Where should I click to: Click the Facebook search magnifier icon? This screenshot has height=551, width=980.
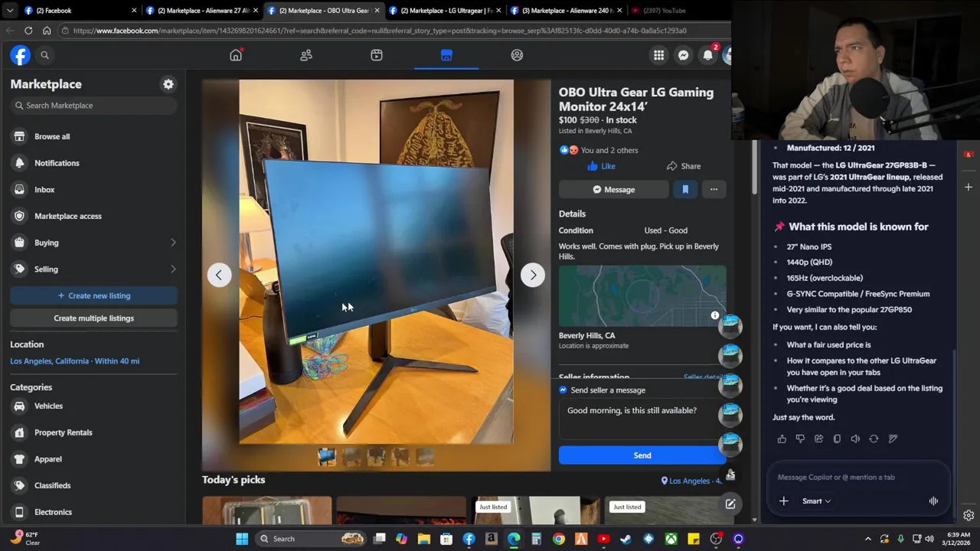click(44, 55)
